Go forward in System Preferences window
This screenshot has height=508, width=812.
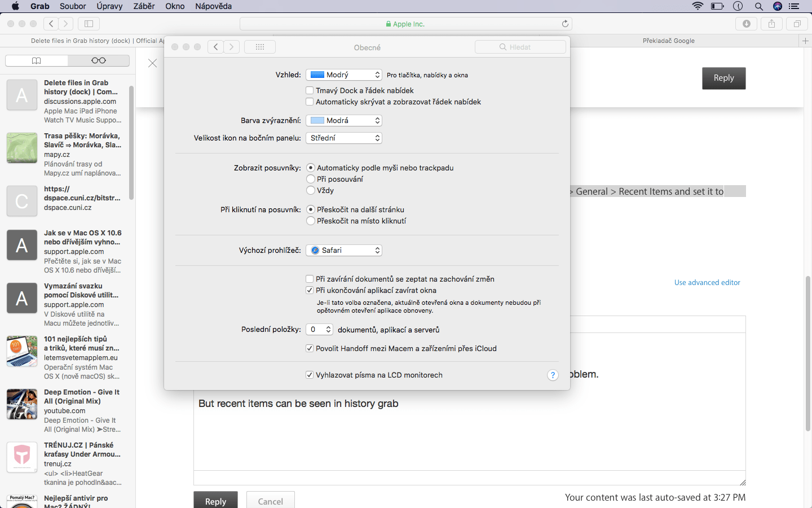232,47
